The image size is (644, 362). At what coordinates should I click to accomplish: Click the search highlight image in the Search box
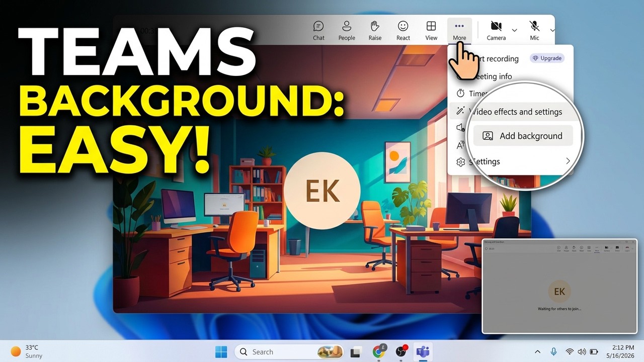tap(330, 352)
